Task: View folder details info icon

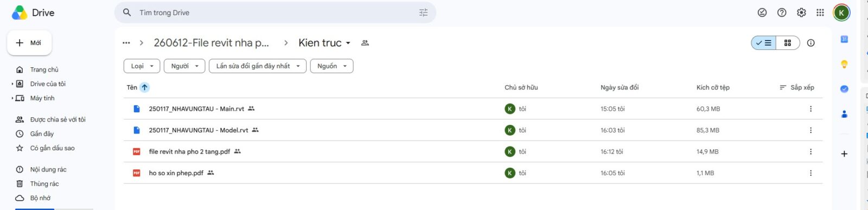Action: click(811, 43)
